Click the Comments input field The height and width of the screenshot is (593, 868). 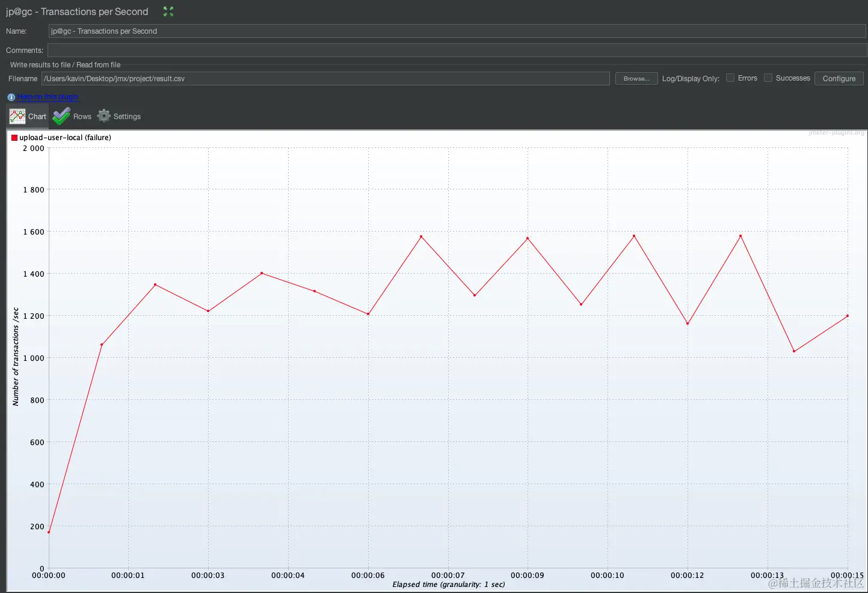pyautogui.click(x=457, y=50)
